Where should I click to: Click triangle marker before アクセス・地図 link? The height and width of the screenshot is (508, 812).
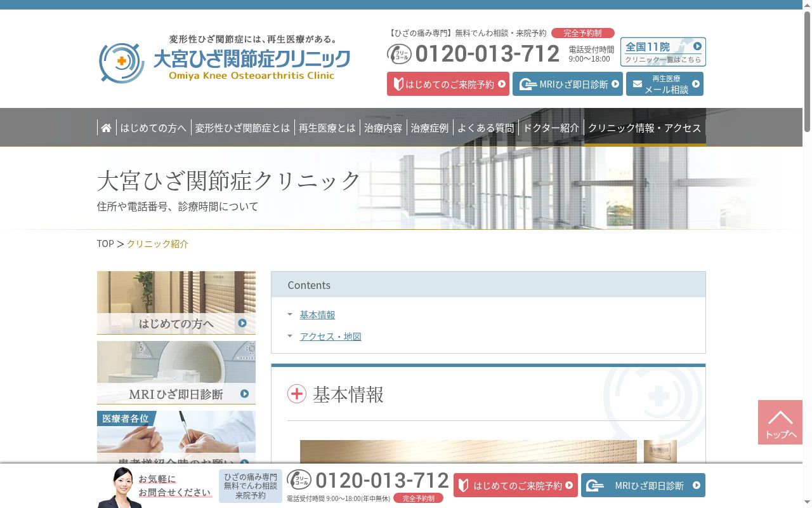point(290,336)
